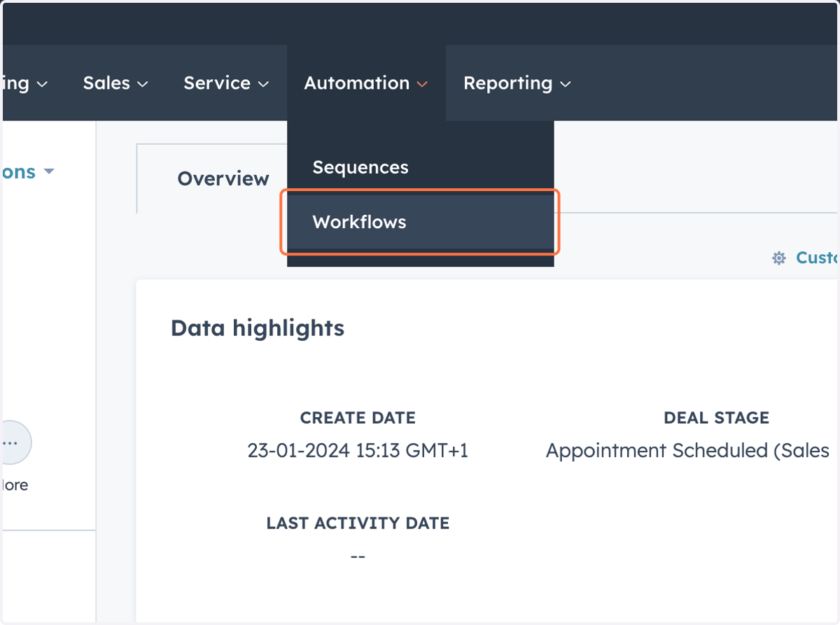Click the orange chevron next to Automation

coord(422,84)
